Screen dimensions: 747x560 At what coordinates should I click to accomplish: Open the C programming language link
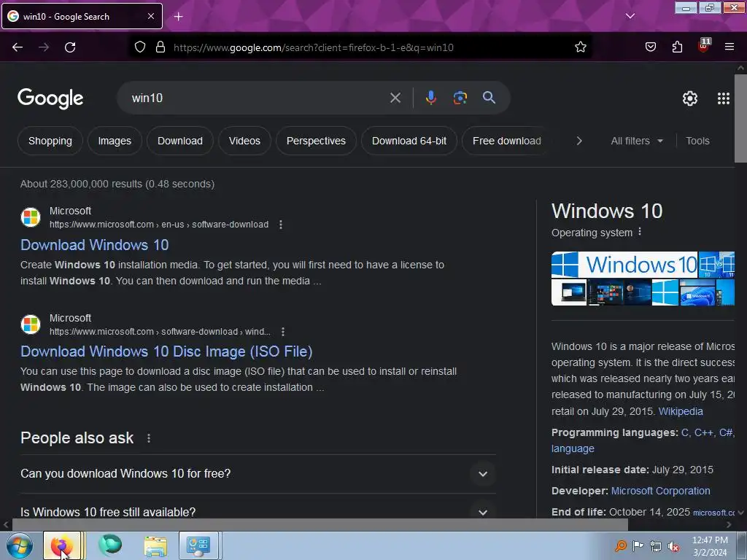pyautogui.click(x=685, y=432)
